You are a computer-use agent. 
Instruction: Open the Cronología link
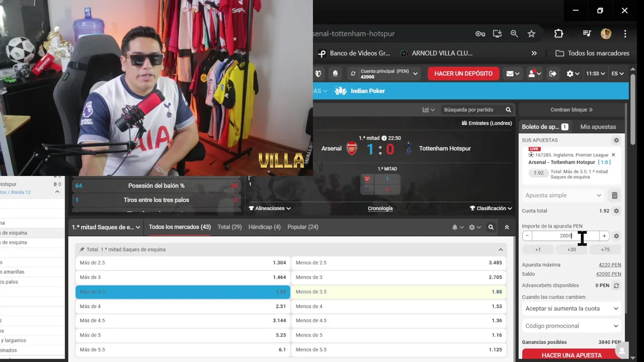[380, 208]
